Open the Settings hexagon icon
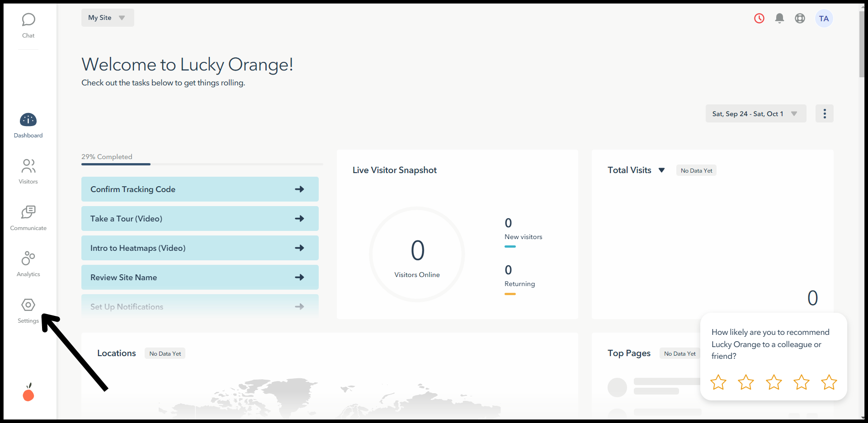Screen dimensions: 868x423 pos(28,305)
